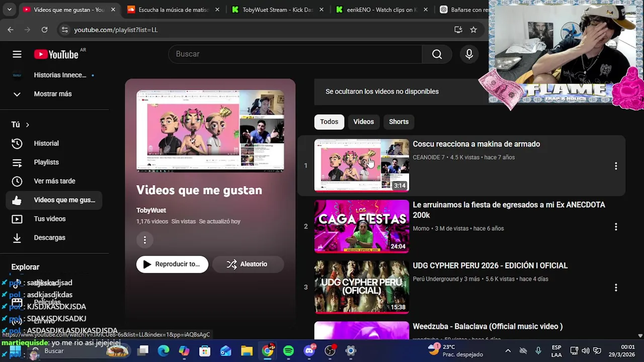
Task: Reload the page with the refresh icon
Action: point(44,30)
